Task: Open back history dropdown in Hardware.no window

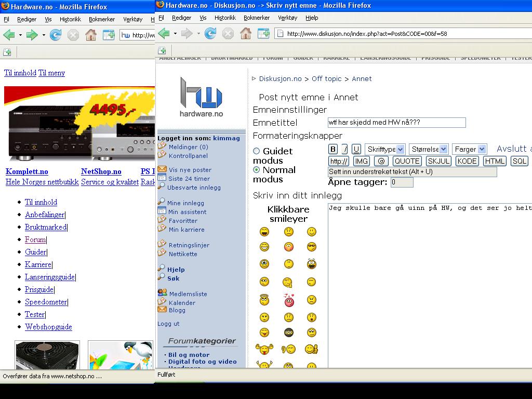Action: (x=20, y=35)
